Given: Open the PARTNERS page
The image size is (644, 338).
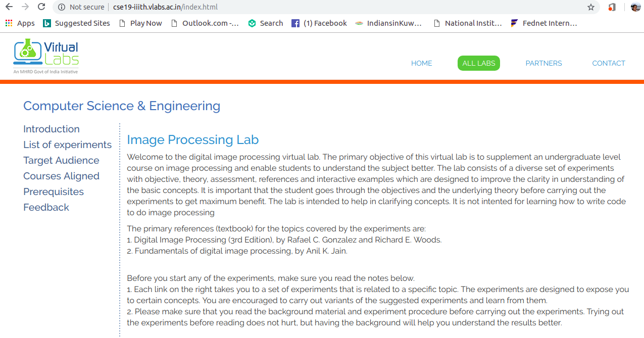Looking at the screenshot, I should coord(543,63).
